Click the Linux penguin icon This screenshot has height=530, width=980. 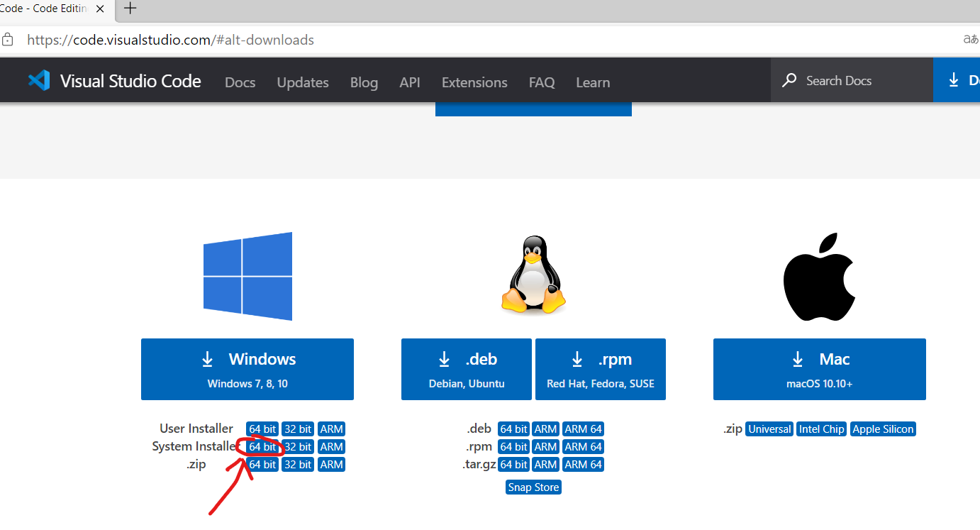click(533, 273)
